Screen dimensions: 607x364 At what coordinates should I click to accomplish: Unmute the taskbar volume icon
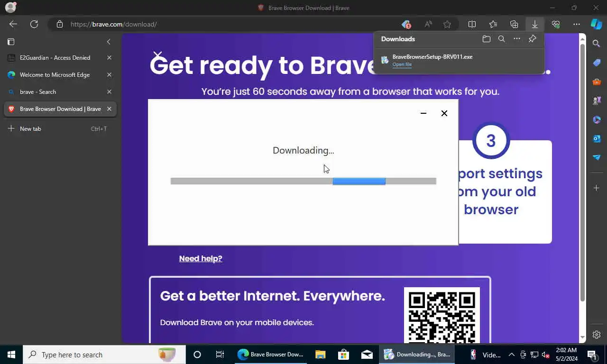pyautogui.click(x=546, y=355)
